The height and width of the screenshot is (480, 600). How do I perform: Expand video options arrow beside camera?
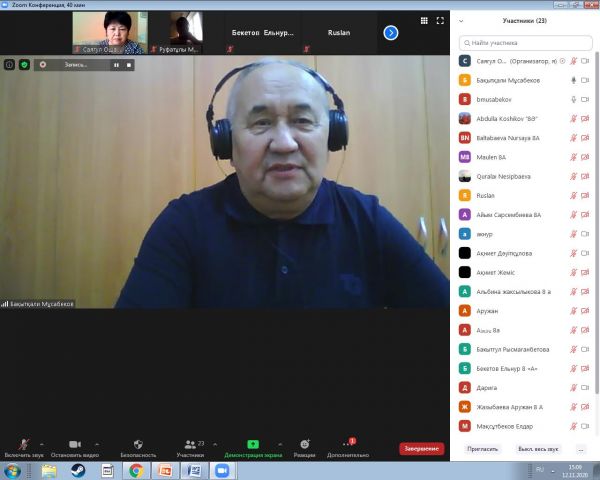tap(97, 444)
